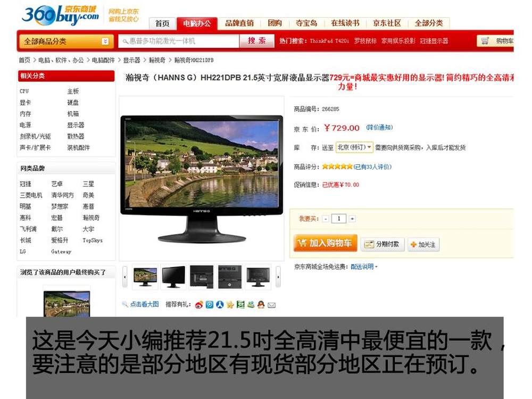Image resolution: width=532 pixels, height=399 pixels.
Task: Share via MSN buddies icon
Action: 251,305
